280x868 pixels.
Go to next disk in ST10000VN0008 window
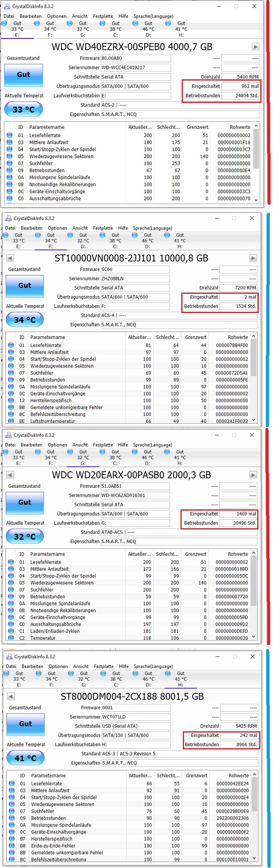tap(253, 258)
